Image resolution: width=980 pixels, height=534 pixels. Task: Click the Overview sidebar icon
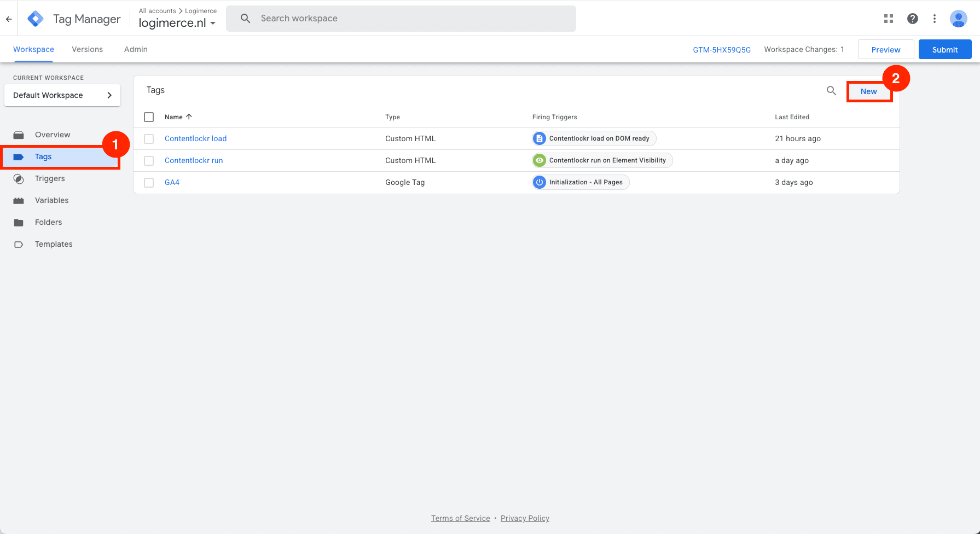click(x=19, y=135)
